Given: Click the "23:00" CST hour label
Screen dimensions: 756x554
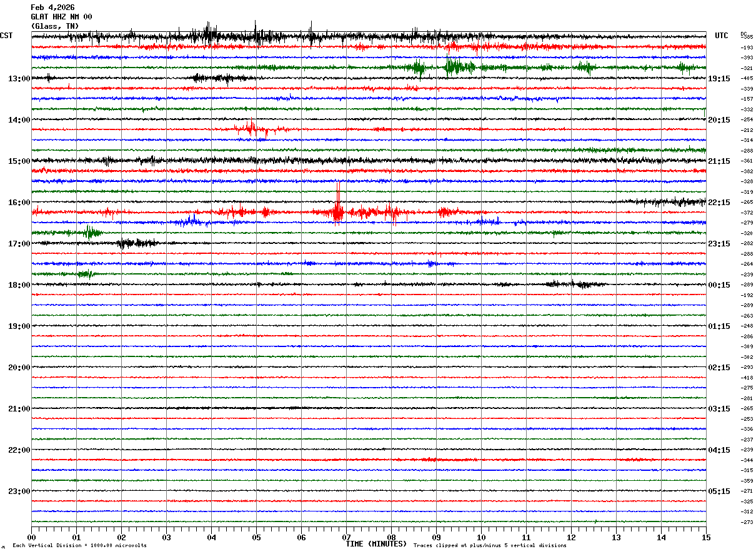Looking at the screenshot, I should coord(19,491).
